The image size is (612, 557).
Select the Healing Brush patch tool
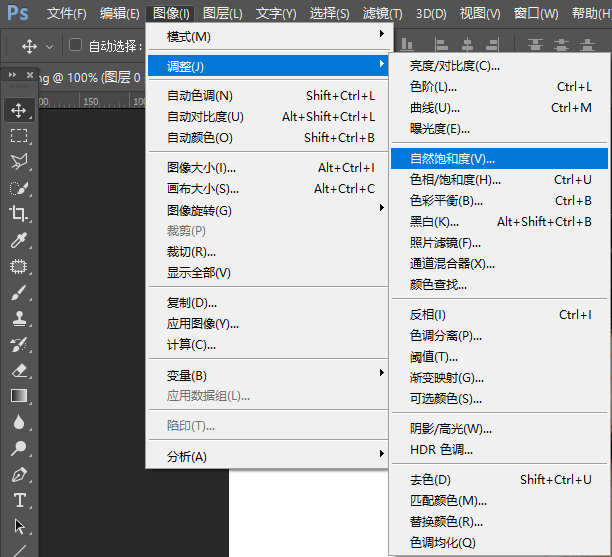pyautogui.click(x=19, y=266)
